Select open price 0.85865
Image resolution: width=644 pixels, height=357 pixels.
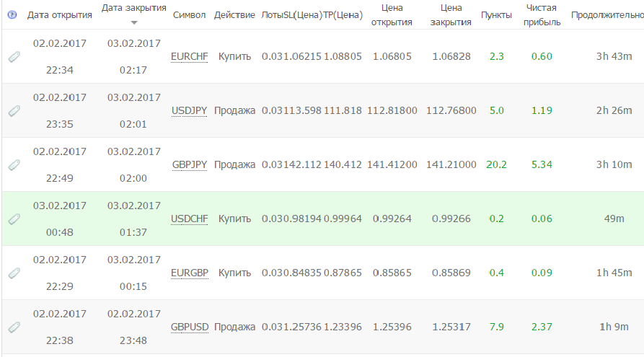pyautogui.click(x=392, y=273)
